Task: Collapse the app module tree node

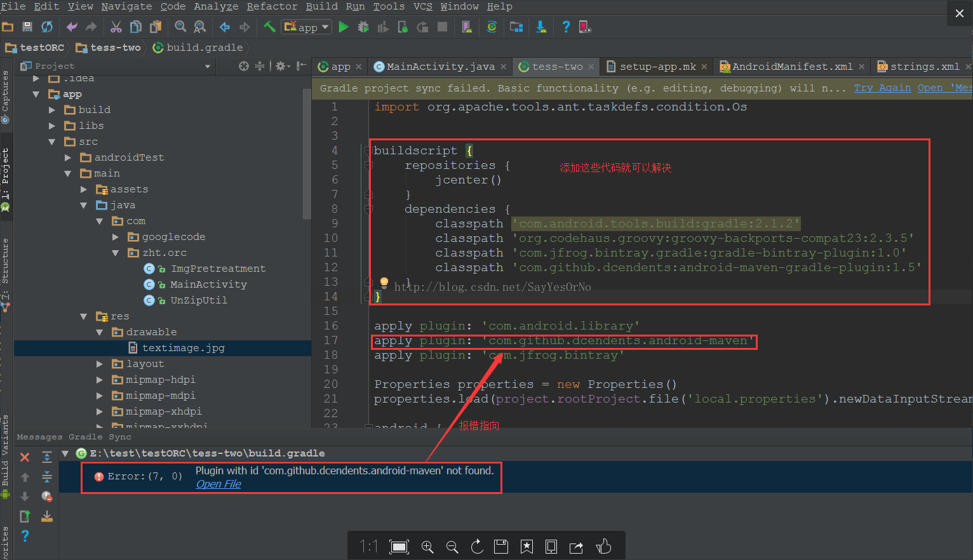Action: [x=36, y=94]
